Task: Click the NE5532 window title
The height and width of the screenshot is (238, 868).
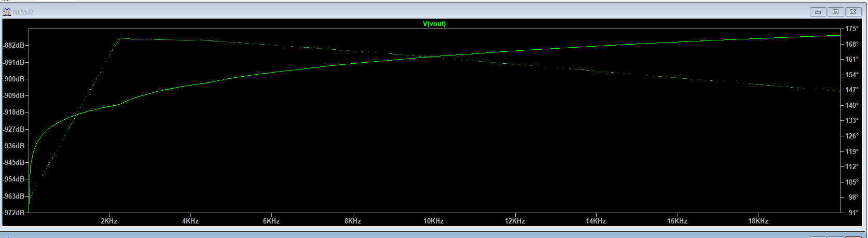Action: point(23,12)
